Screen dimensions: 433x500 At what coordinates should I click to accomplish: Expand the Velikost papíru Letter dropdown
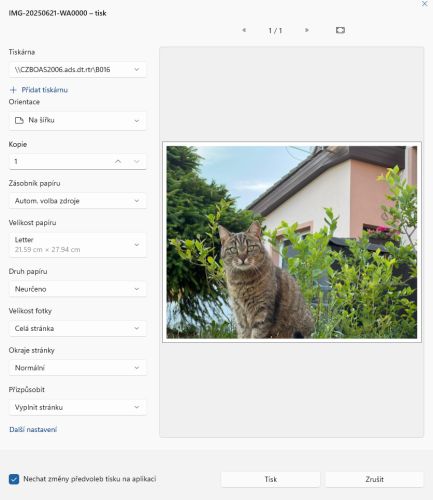(x=77, y=245)
